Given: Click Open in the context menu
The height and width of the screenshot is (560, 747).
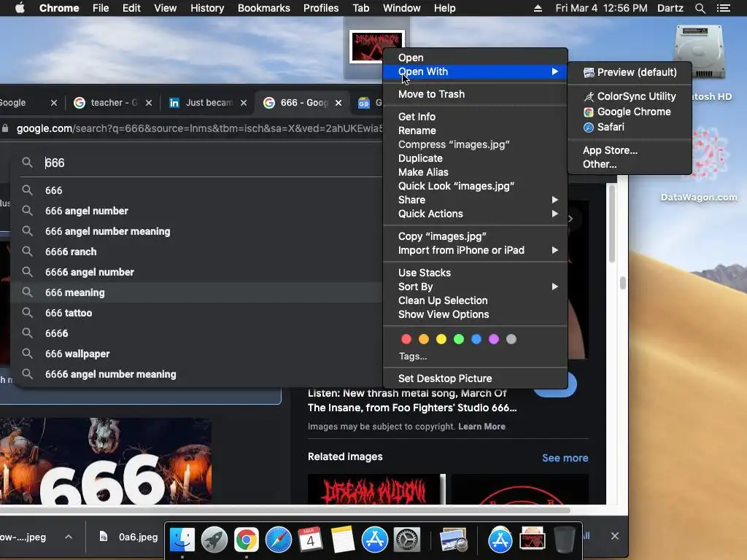Looking at the screenshot, I should [x=476, y=58].
